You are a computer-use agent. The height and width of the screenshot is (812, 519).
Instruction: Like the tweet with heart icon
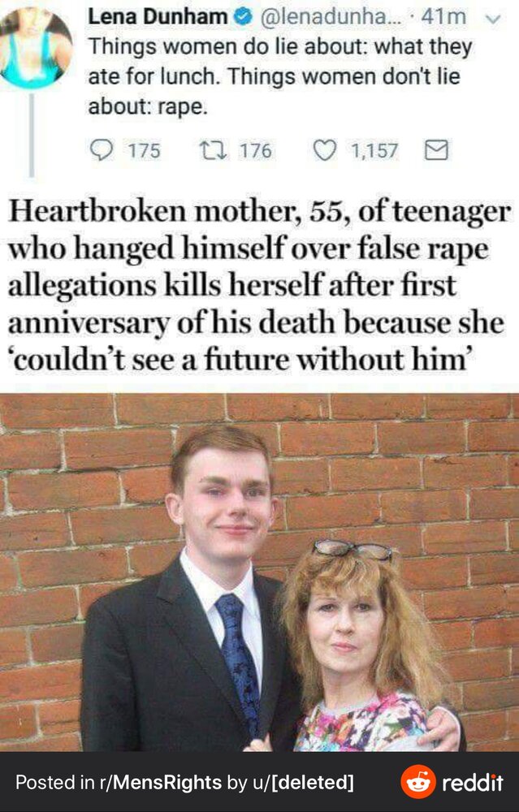[325, 151]
